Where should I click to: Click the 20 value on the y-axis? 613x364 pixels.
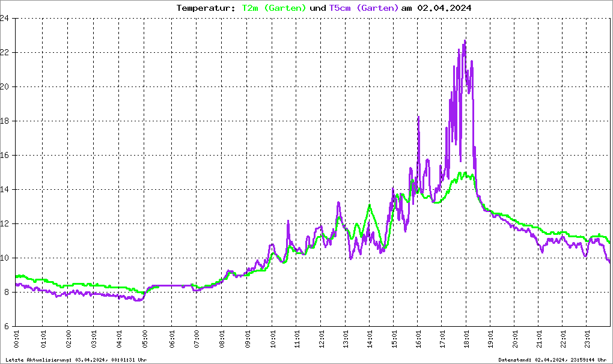(x=5, y=86)
